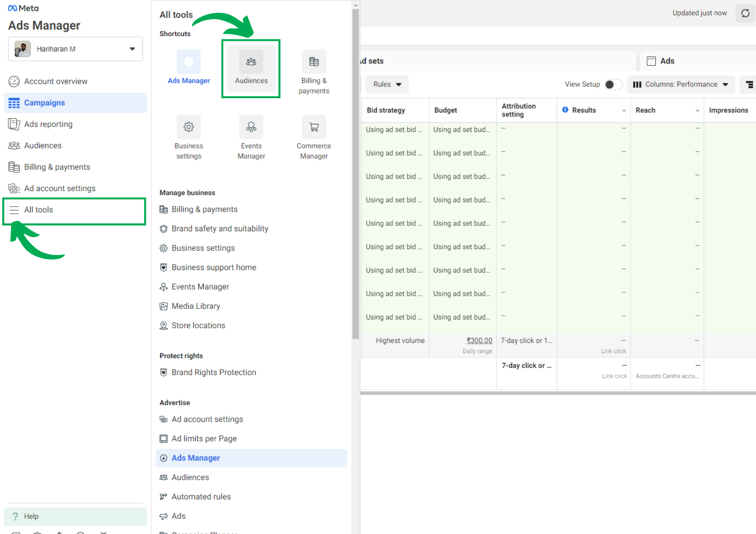Click Account overview gauge icon
The image size is (756, 534).
point(14,81)
